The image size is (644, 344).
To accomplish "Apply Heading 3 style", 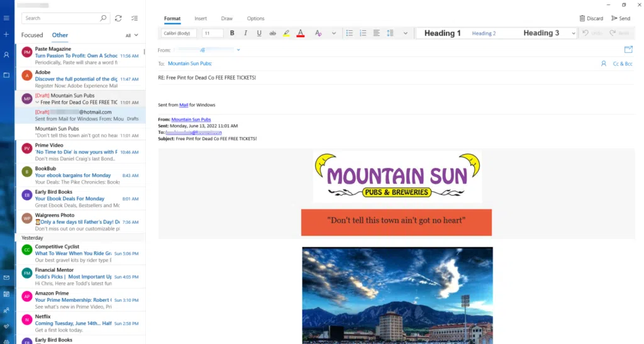I will 541,33.
